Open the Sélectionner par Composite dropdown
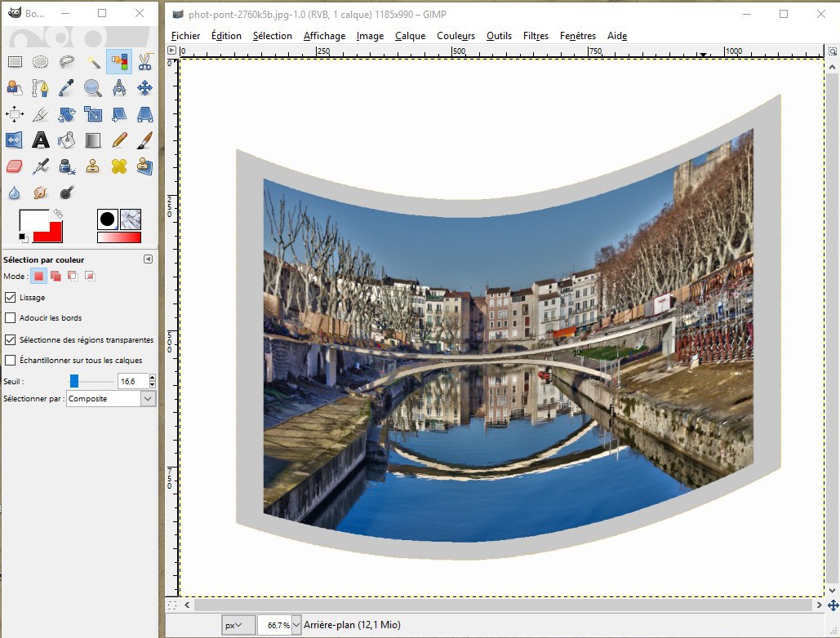 tap(111, 399)
